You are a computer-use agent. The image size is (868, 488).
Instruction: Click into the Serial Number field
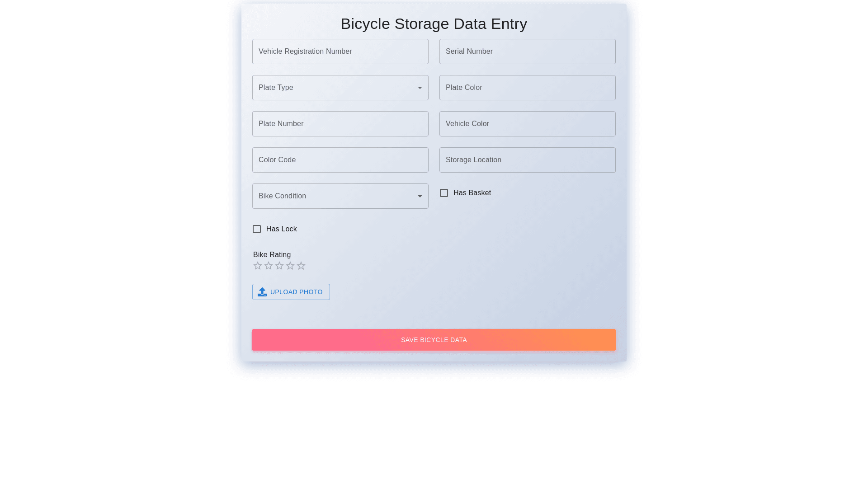[x=527, y=52]
